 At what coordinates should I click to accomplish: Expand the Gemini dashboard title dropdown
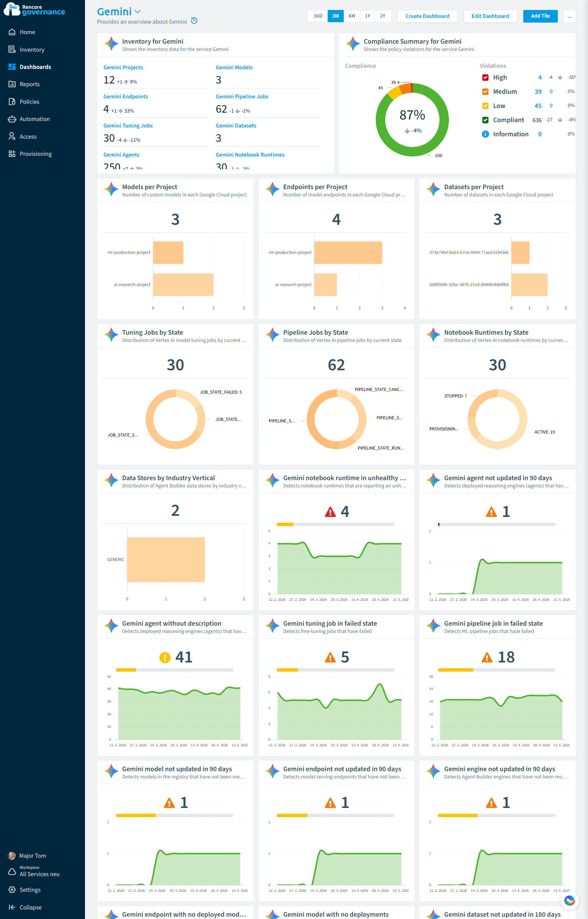pos(138,11)
